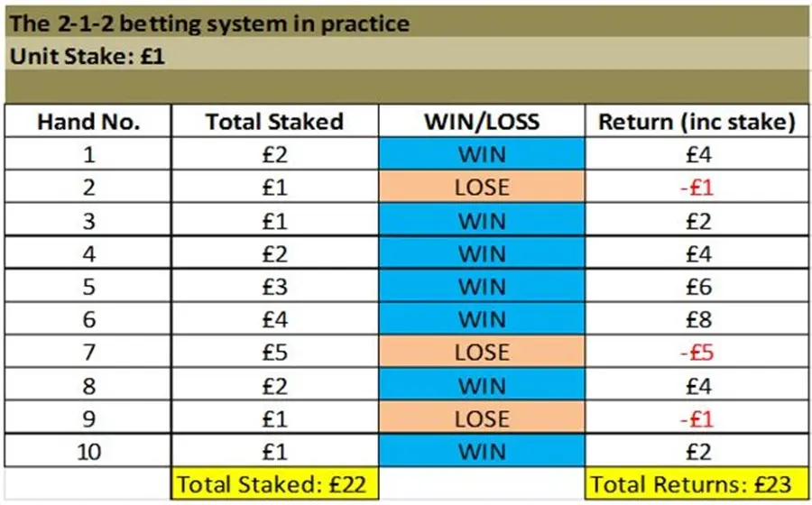The width and height of the screenshot is (812, 505).
Task: Select the £6 return cell in hand 5 row
Action: pyautogui.click(x=697, y=286)
